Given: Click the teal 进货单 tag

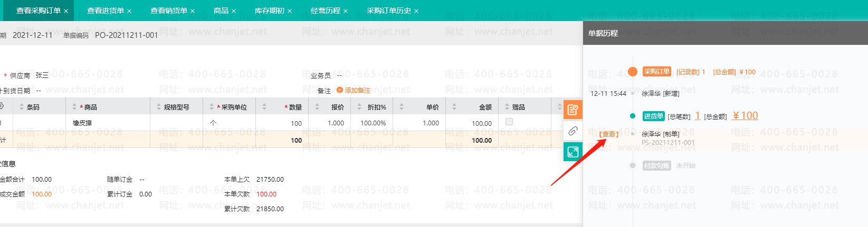Looking at the screenshot, I should pos(654,116).
